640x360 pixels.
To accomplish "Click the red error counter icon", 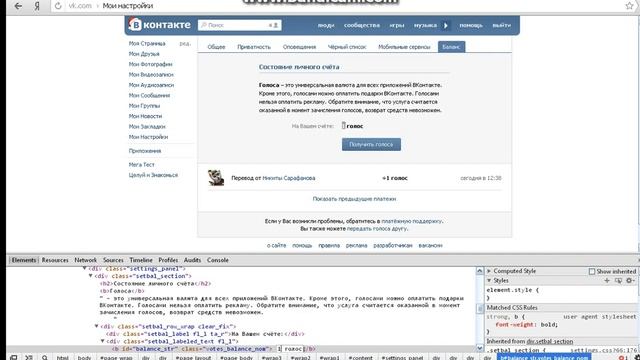I will click(x=622, y=358).
